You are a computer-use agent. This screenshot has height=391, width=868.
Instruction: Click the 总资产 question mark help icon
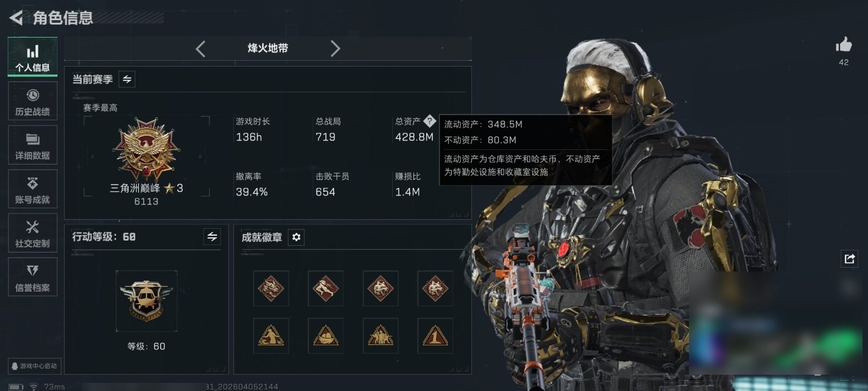430,121
